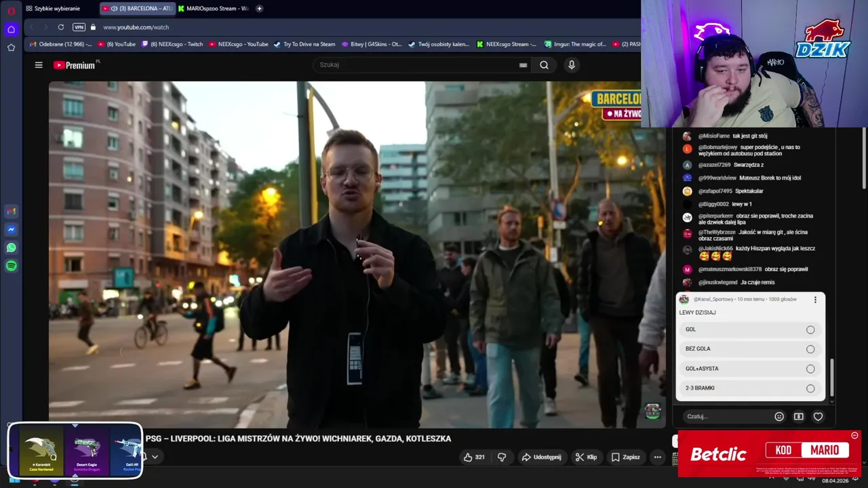This screenshot has width=868, height=488.
Task: Send a heart reaction in chat
Action: (x=818, y=417)
